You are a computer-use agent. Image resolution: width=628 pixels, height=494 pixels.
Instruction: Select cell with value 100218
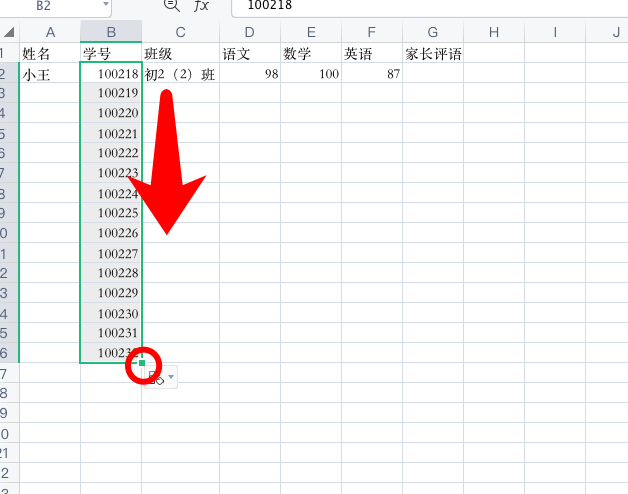point(111,73)
